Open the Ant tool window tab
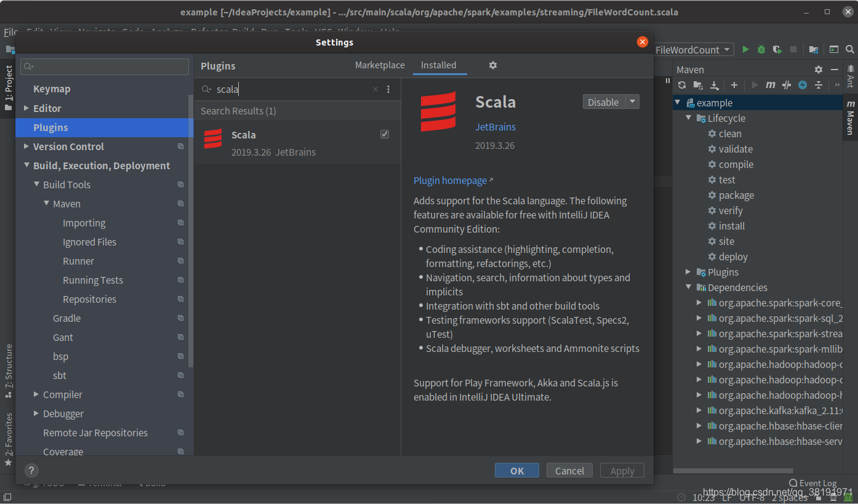Viewport: 858px width, 504px height. [x=850, y=76]
